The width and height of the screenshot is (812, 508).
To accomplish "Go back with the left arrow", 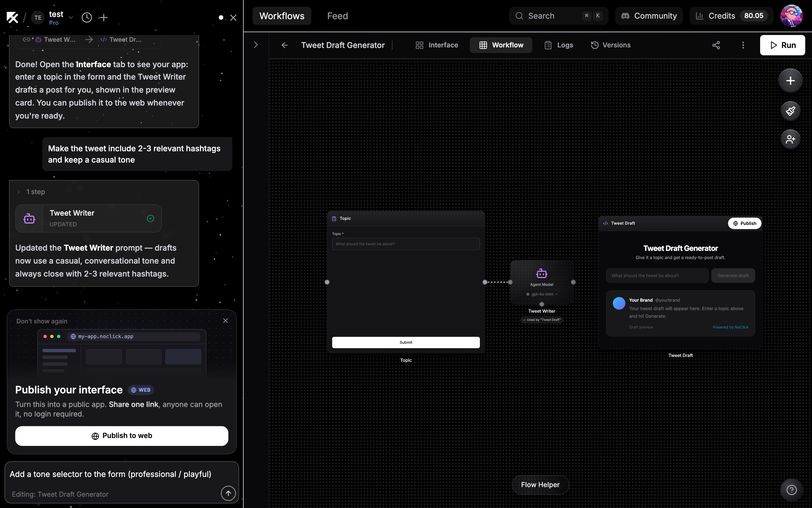I will click(x=284, y=45).
